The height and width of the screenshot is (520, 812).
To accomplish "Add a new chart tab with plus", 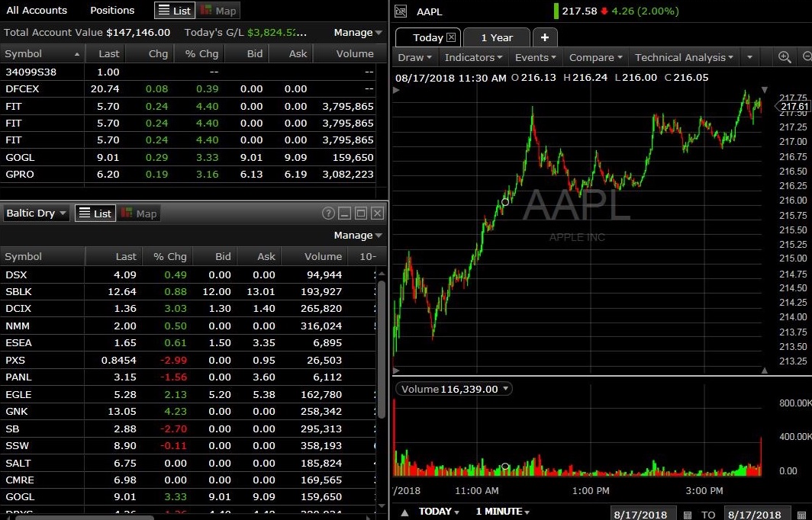I will tap(544, 37).
